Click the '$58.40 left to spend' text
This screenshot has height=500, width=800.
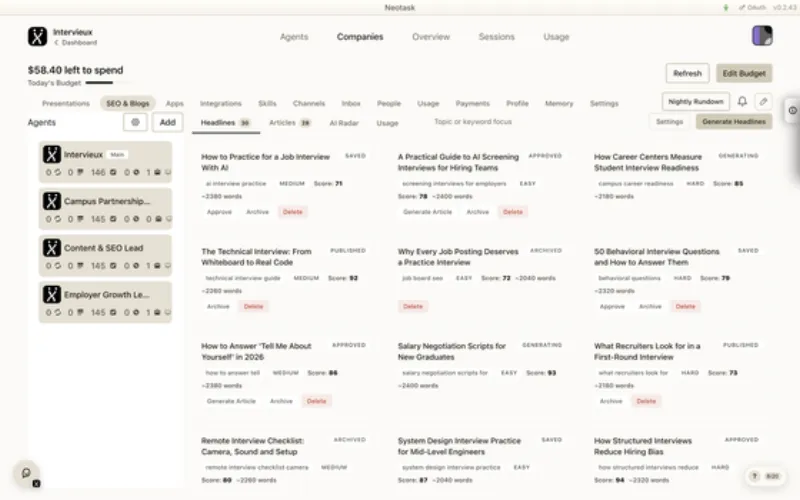(76, 70)
